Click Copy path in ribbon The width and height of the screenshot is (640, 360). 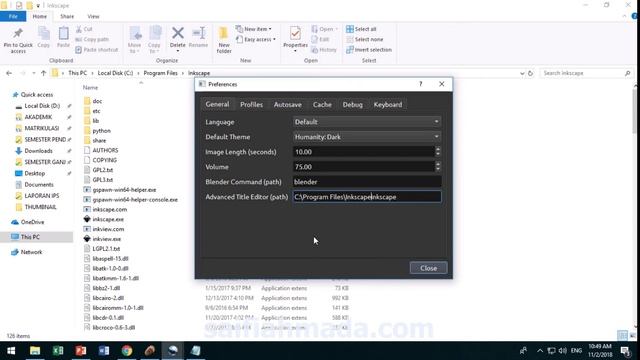[92, 39]
